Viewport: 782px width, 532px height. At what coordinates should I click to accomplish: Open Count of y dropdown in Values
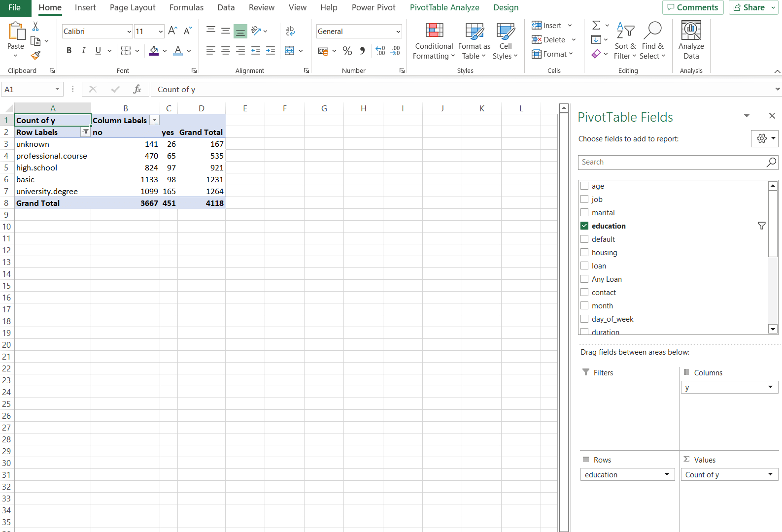click(770, 474)
